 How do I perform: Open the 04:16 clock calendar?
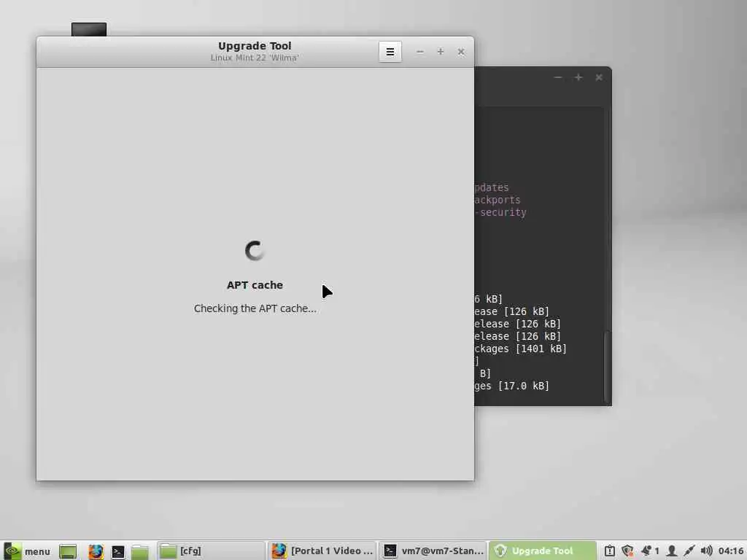click(731, 551)
